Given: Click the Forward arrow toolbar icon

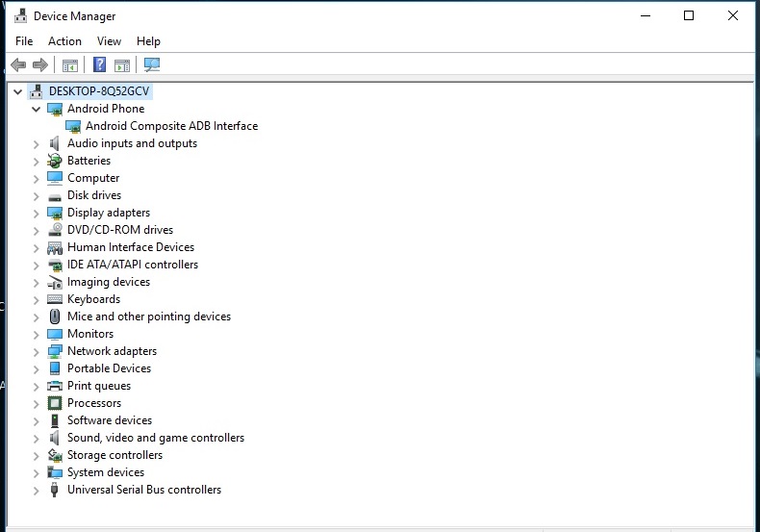Looking at the screenshot, I should point(40,64).
